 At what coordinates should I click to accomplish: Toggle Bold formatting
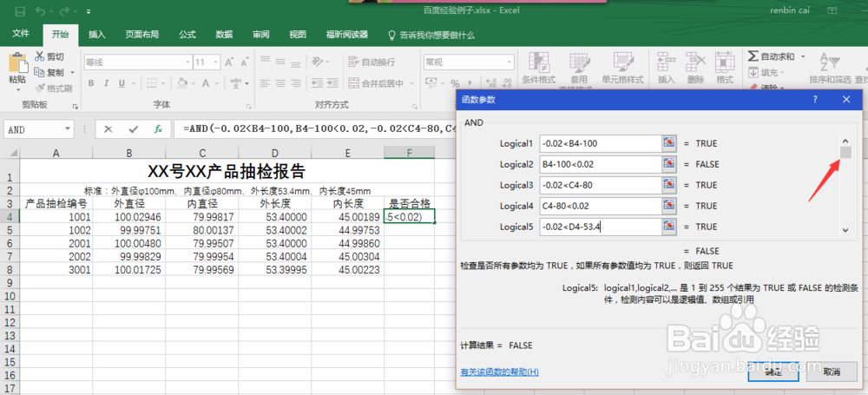click(x=91, y=83)
